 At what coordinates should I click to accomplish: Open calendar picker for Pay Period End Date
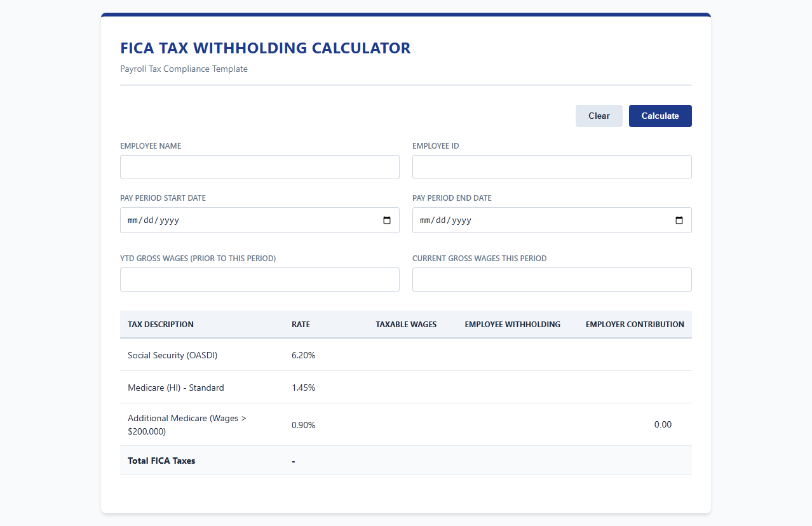point(679,220)
